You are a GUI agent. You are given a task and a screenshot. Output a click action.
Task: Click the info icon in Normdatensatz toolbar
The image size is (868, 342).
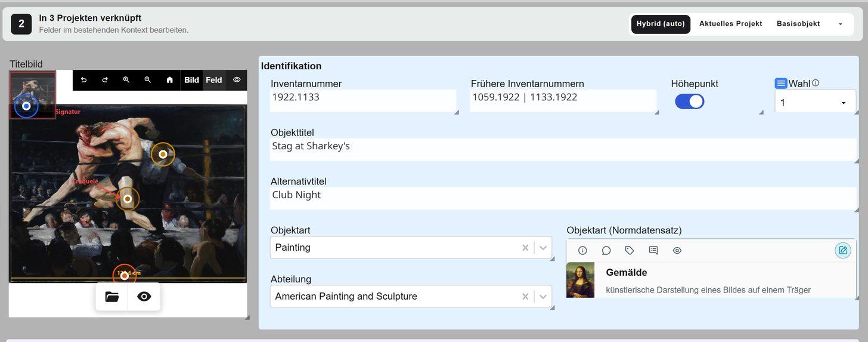[x=583, y=251]
